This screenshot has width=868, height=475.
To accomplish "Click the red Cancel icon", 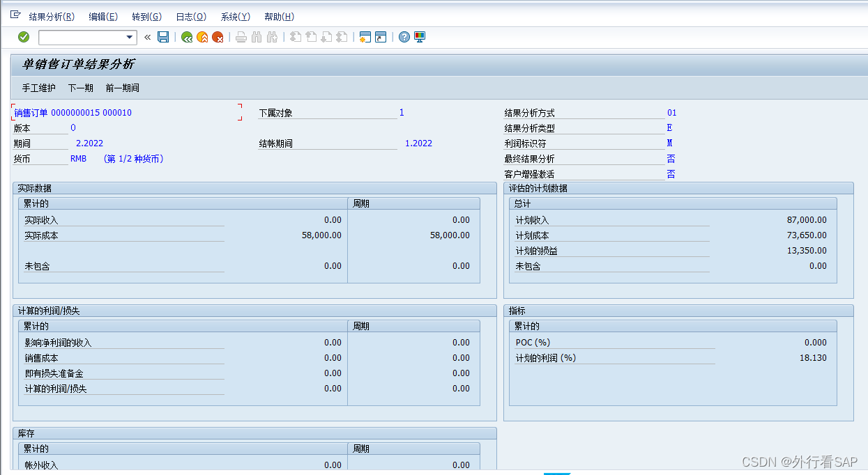I will [218, 37].
